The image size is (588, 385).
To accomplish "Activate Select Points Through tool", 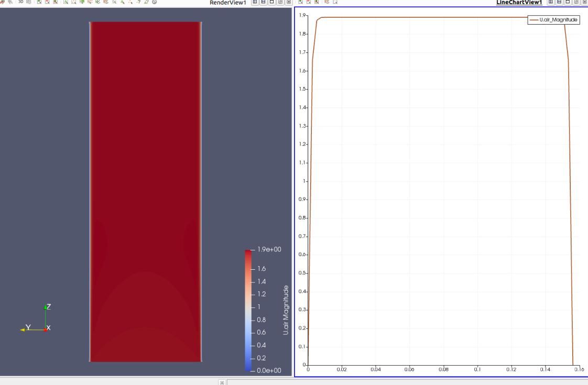I will pos(90,2).
